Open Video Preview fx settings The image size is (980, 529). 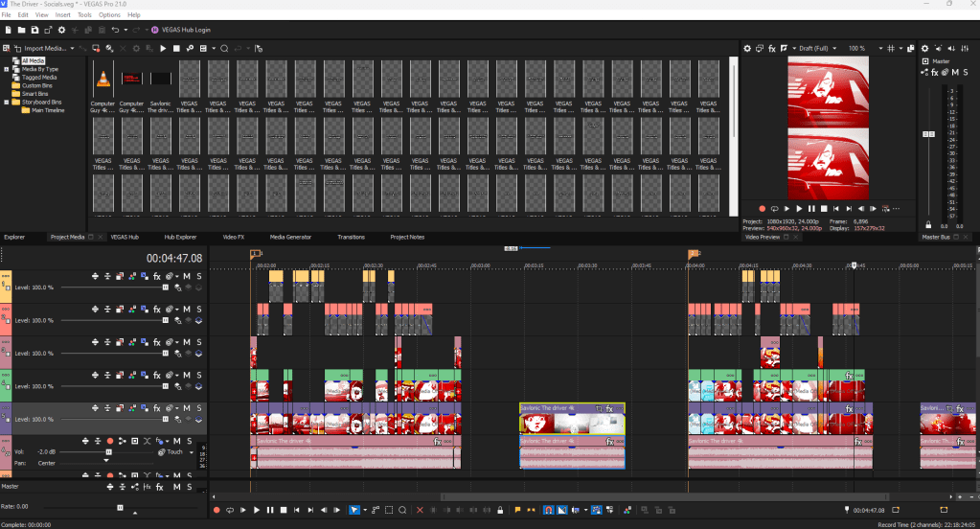772,48
